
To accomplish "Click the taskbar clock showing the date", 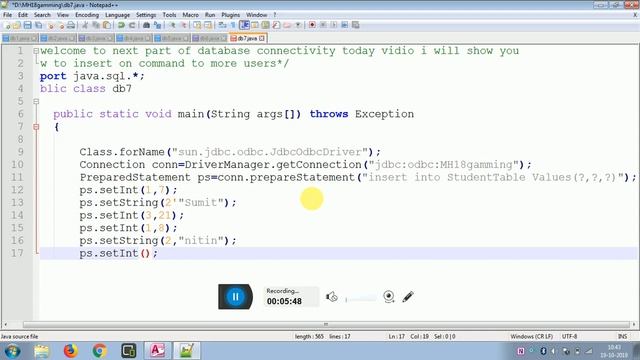I will click(614, 351).
